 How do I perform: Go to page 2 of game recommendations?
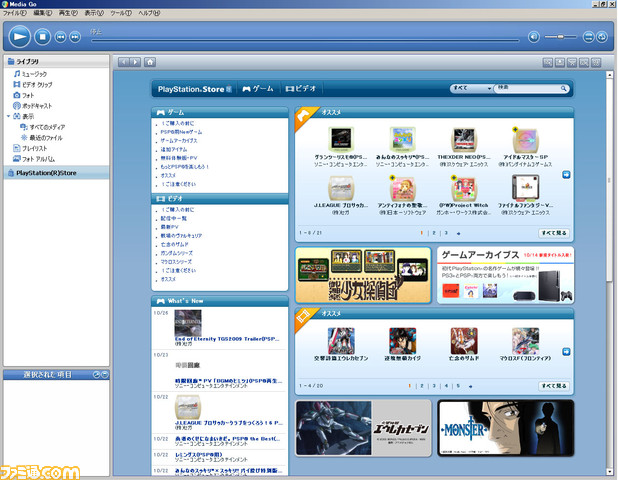point(434,233)
